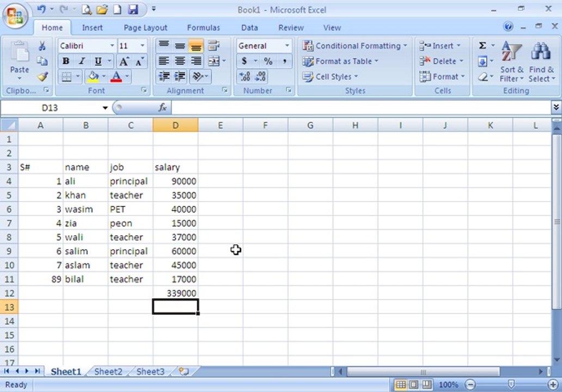Screen dimensions: 562x392
Task: Switch to the Page Layout tab
Action: coord(145,28)
